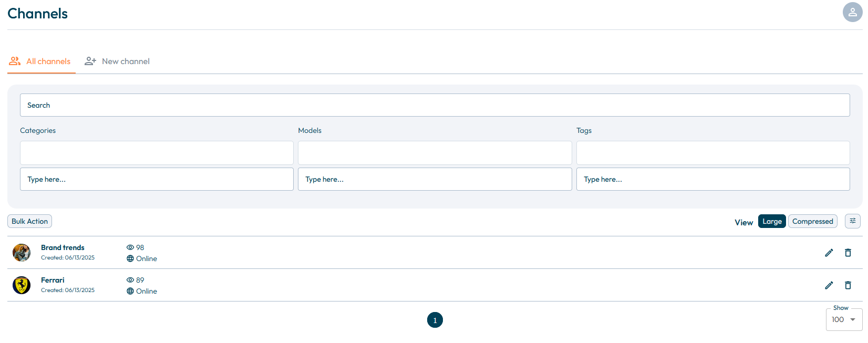This screenshot has width=868, height=343.
Task: Click the views eye icon for Brand trends
Action: [x=130, y=247]
